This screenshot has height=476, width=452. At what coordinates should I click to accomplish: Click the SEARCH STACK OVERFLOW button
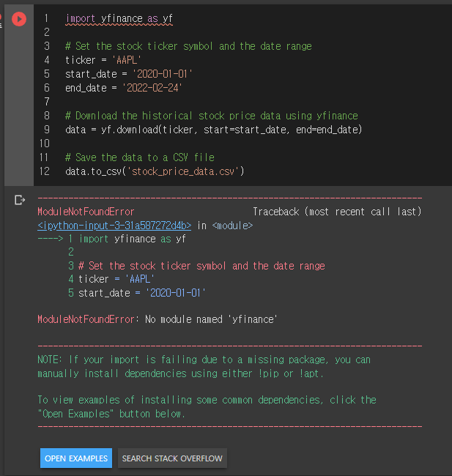(x=172, y=458)
